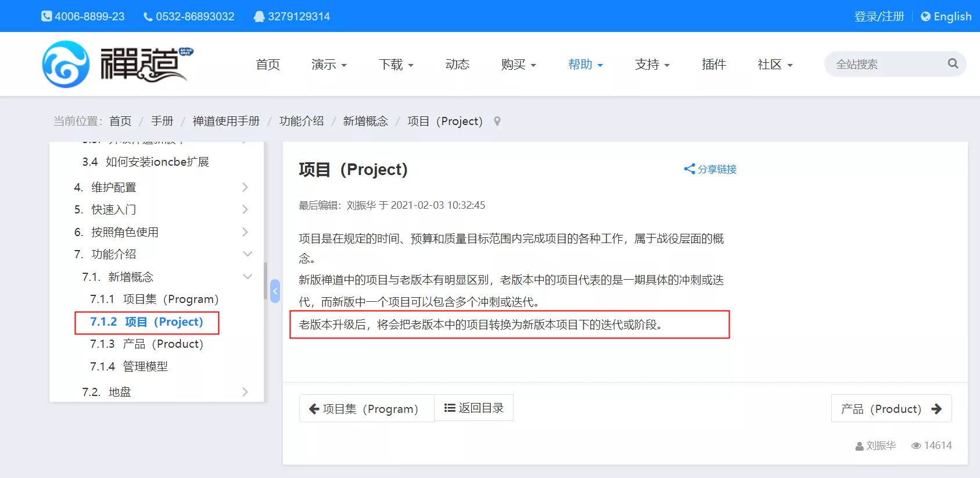Click 手册 in breadcrumb
The width and height of the screenshot is (980, 478).
[x=162, y=121]
